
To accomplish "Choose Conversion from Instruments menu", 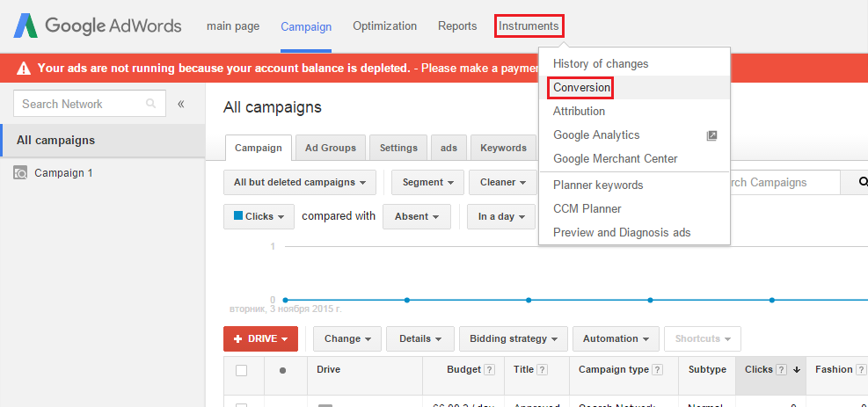I will pos(634,87).
